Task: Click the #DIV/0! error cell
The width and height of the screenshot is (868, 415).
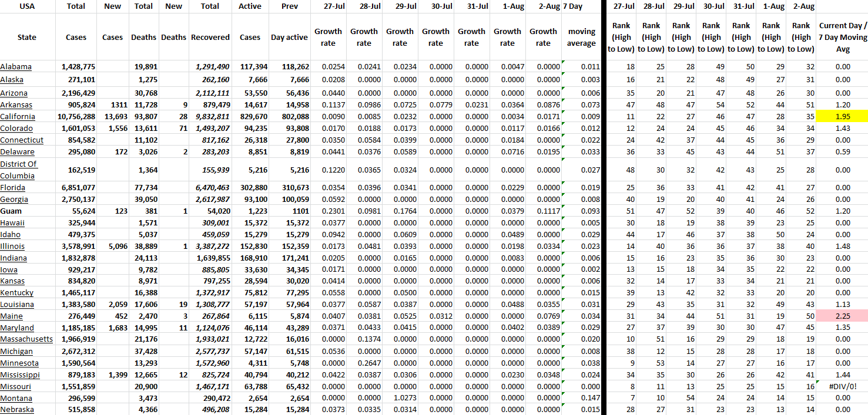Action: pyautogui.click(x=842, y=386)
